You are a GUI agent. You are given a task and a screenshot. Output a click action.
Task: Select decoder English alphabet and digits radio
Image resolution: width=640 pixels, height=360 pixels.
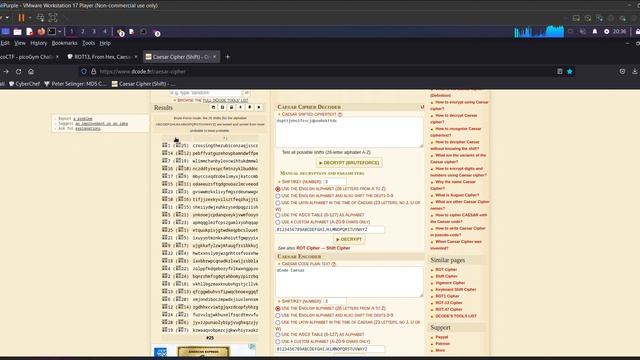pos(278,196)
